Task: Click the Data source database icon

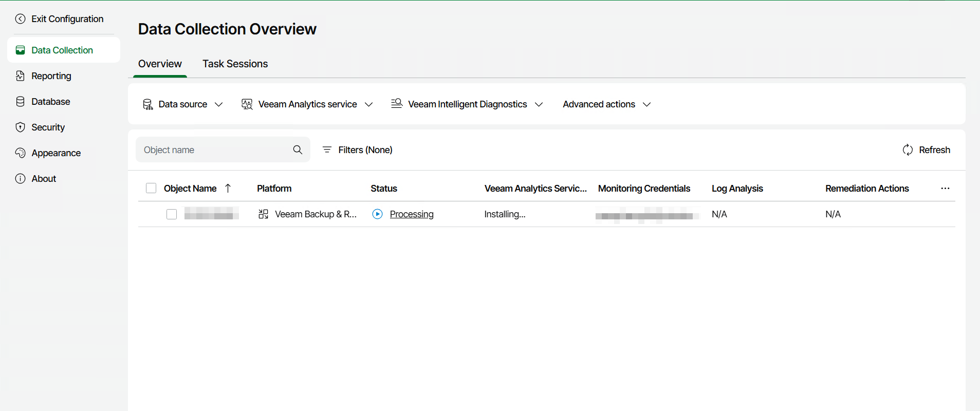Action: coord(147,104)
